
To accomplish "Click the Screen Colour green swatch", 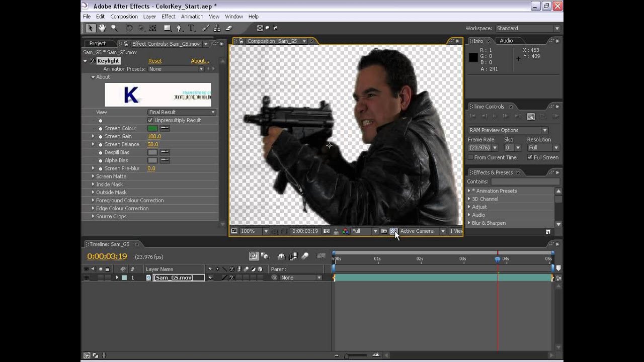I will click(x=152, y=128).
